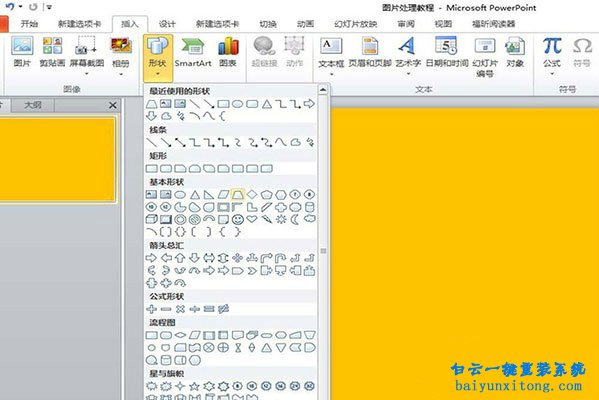Select the parallelogram shape in 基本形状
The image size is (599, 400).
coord(223,195)
